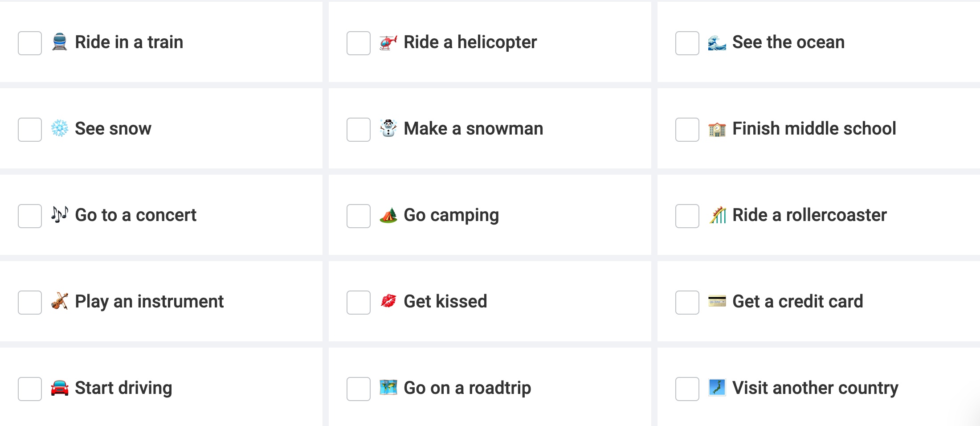Click the snowman emoji icon
Image resolution: width=980 pixels, height=426 pixels.
[x=388, y=128]
